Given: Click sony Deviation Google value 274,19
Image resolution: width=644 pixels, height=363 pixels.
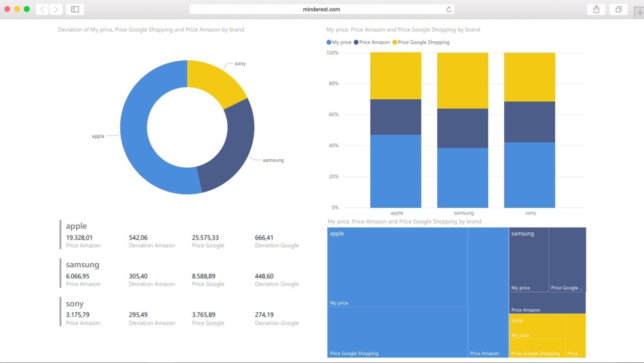Looking at the screenshot, I should [x=264, y=315].
